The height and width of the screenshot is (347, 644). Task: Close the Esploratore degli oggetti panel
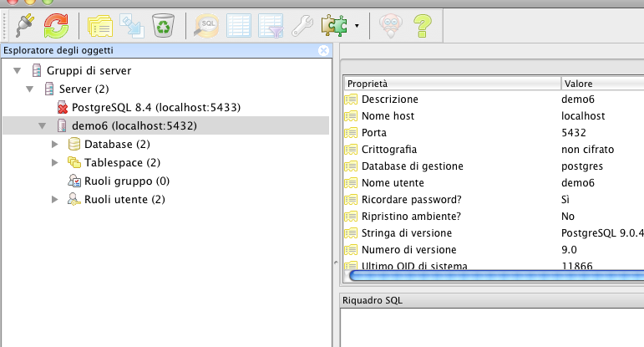pos(323,50)
